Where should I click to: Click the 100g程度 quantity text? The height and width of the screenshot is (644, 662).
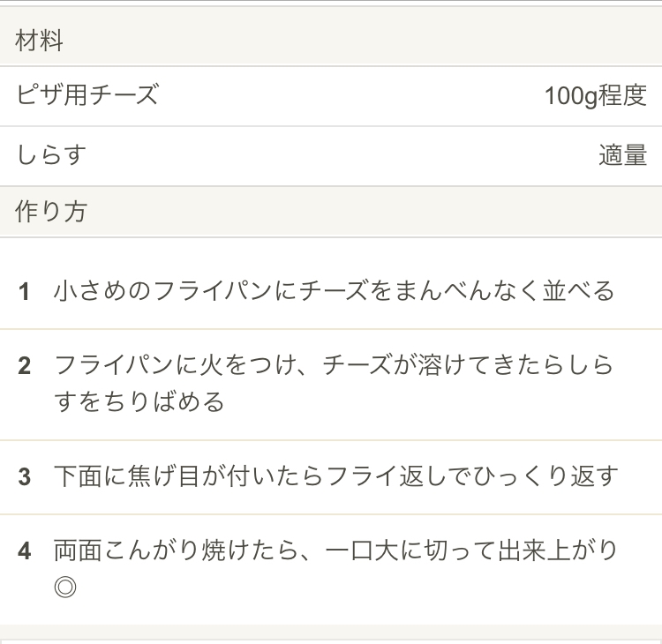tap(595, 95)
